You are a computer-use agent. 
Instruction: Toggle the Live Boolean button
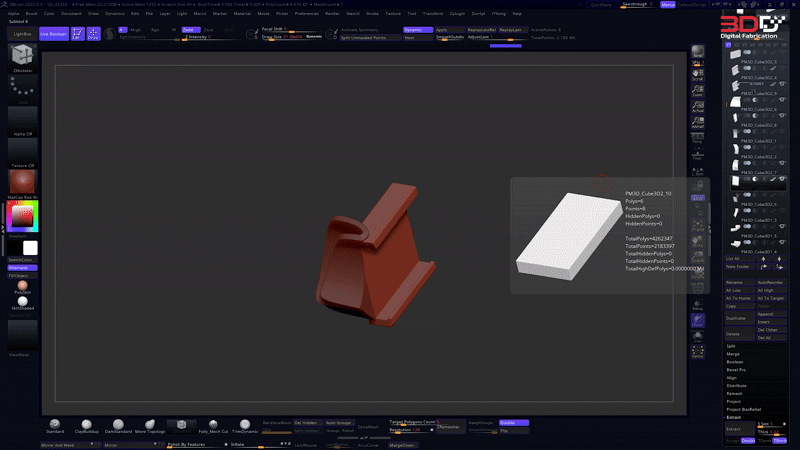(51, 34)
